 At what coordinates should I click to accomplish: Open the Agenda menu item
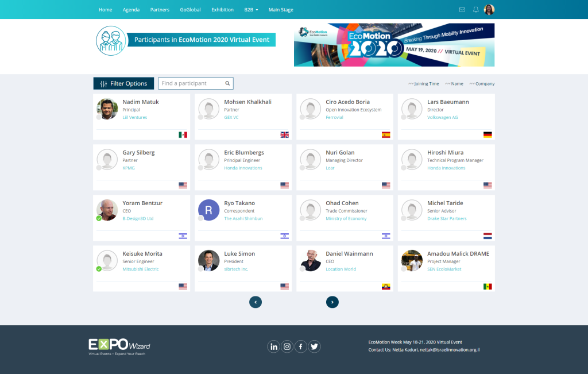click(x=131, y=10)
